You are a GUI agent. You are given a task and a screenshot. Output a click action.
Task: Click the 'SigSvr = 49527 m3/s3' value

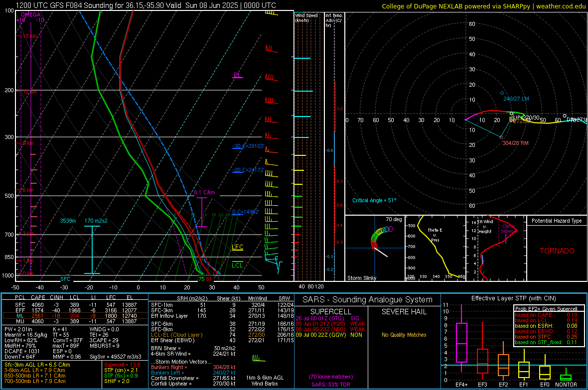pos(116,357)
